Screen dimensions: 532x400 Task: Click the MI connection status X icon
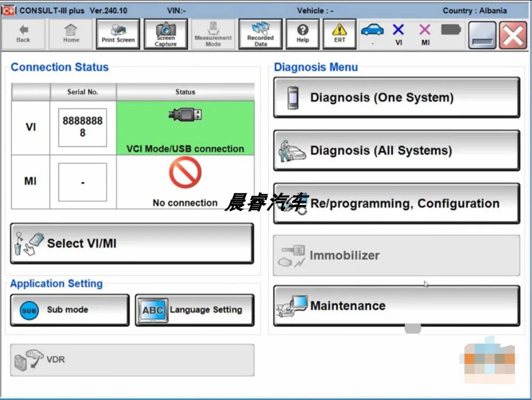[x=425, y=30]
